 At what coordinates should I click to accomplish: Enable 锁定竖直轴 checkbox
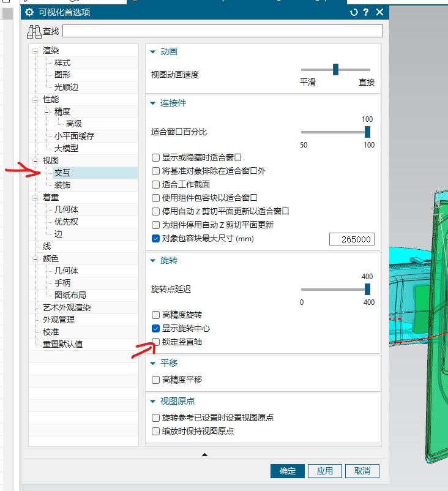pos(155,342)
